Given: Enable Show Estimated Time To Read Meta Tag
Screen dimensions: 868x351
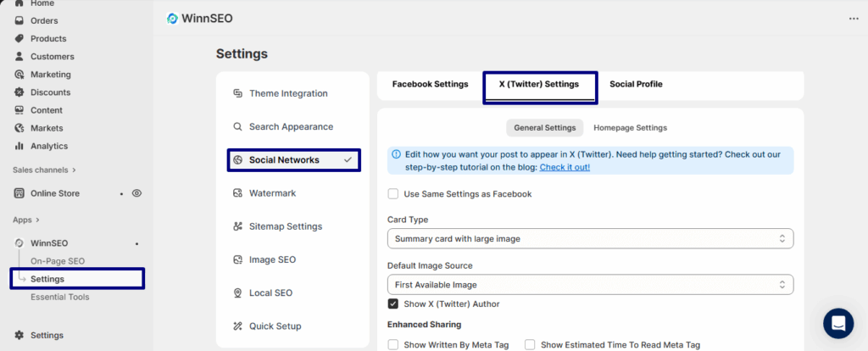Looking at the screenshot, I should [530, 345].
